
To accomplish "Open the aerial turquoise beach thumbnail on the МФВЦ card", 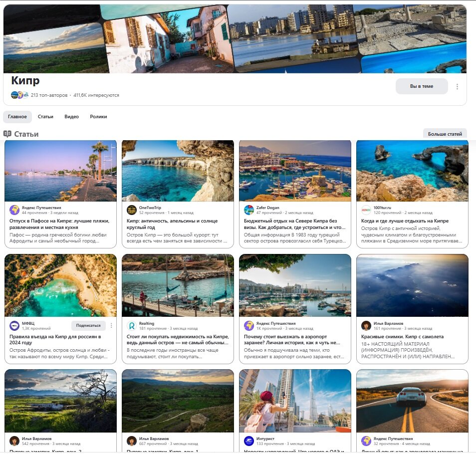I will point(61,285).
